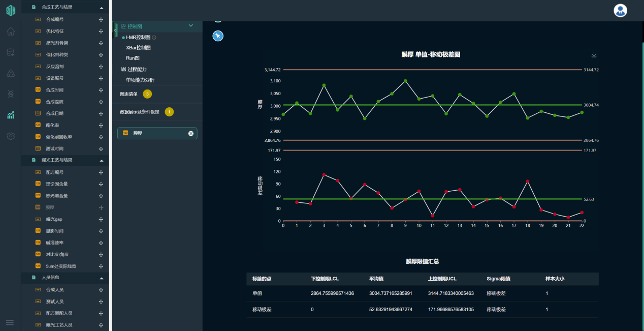Open 单项能力分析 menu item
This screenshot has width=644, height=331.
pos(140,80)
